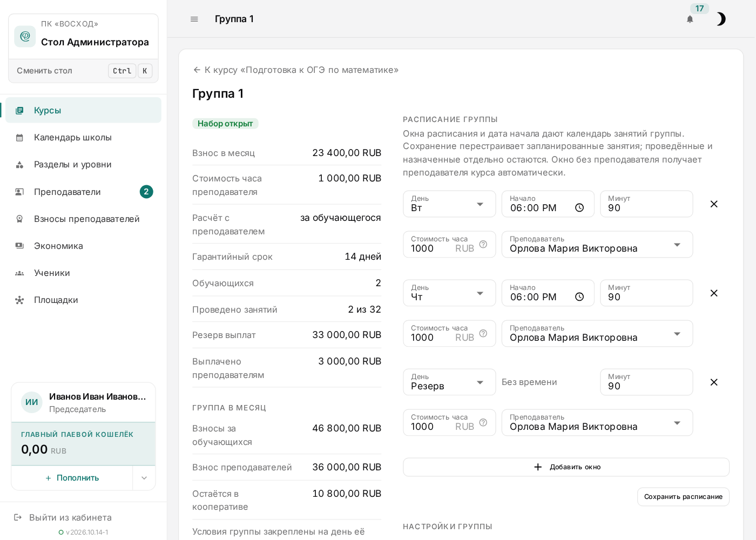Remove the Резерв schedule window
This screenshot has height=540, width=756.
714,382
